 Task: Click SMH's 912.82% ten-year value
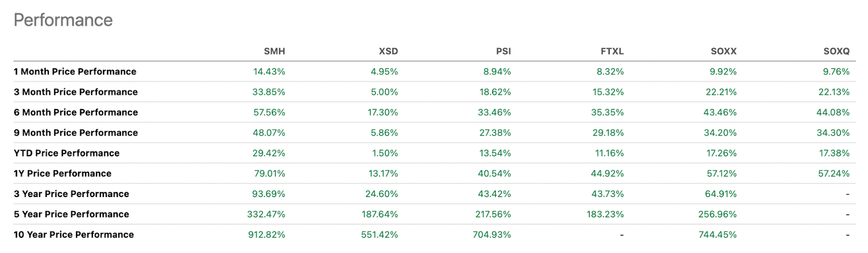click(x=266, y=235)
